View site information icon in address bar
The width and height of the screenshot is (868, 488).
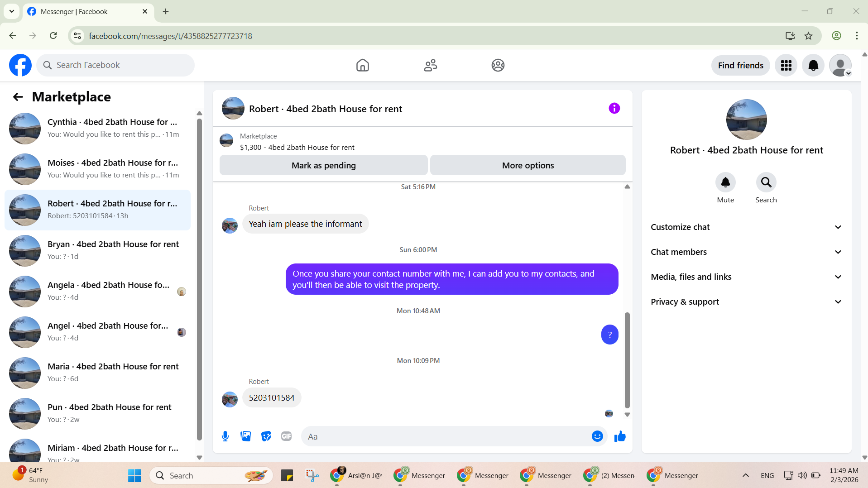coord(77,36)
